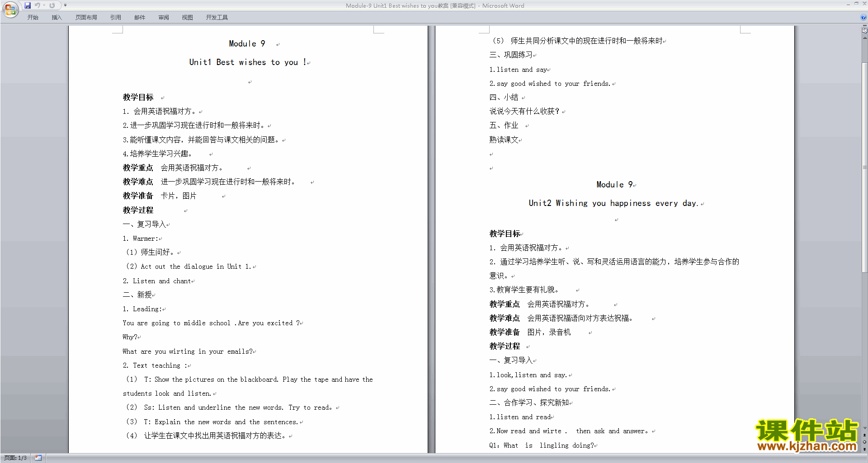Viewport: 868px width, 463px height.
Task: Click the Select Browse Object circle button
Action: click(864, 442)
